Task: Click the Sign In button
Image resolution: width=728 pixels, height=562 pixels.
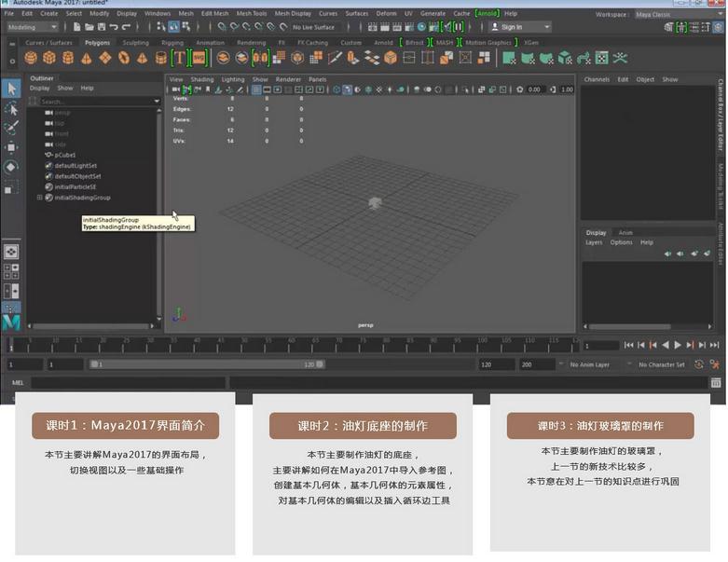Action: click(x=512, y=27)
